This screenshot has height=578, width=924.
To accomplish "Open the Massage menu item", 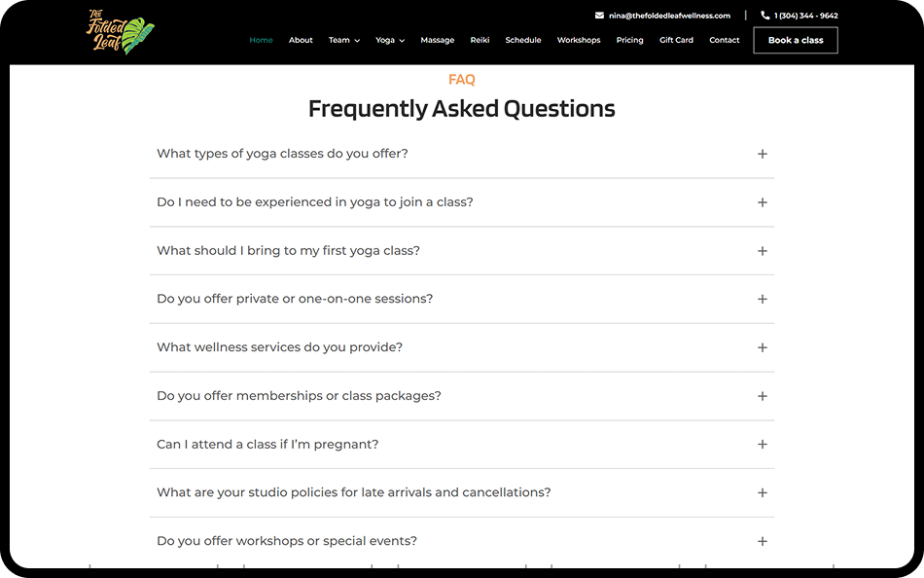I will tap(438, 40).
